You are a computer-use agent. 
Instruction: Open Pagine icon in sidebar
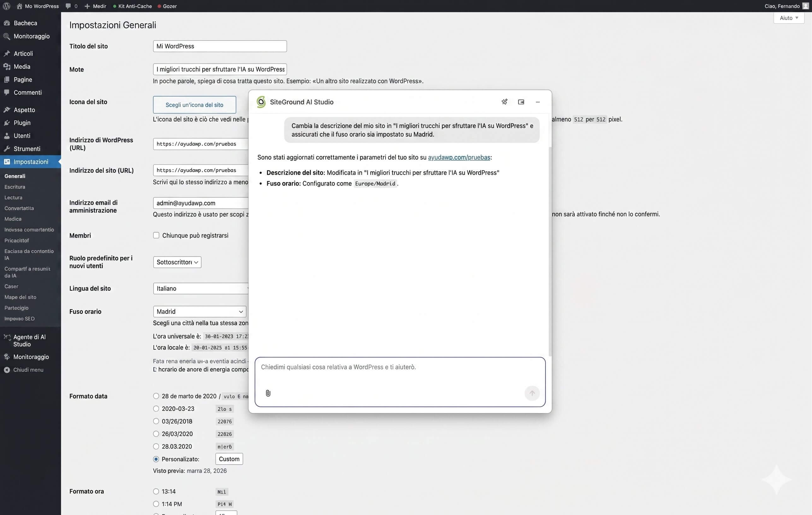(7, 80)
